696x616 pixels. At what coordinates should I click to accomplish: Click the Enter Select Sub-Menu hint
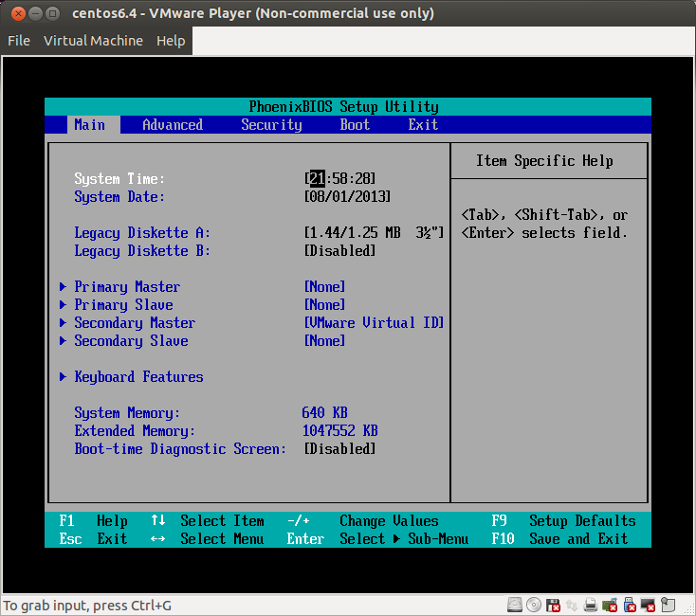[x=377, y=539]
